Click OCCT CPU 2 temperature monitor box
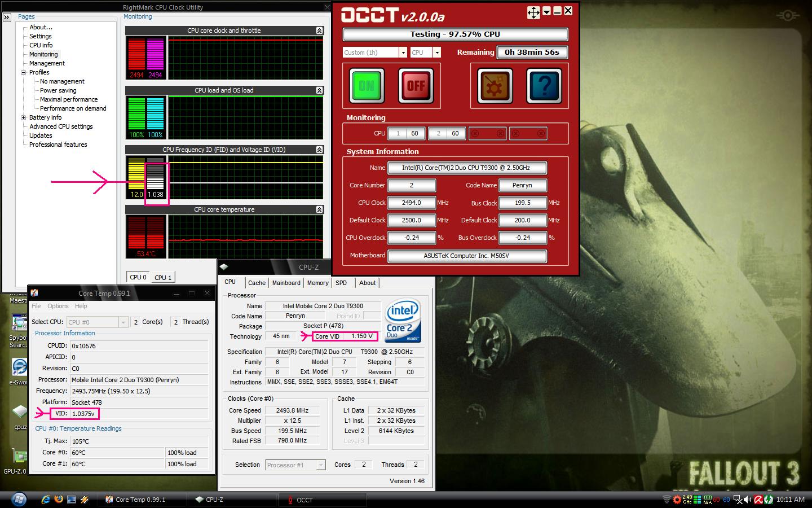Viewport: 812px width, 508px height. (x=448, y=134)
